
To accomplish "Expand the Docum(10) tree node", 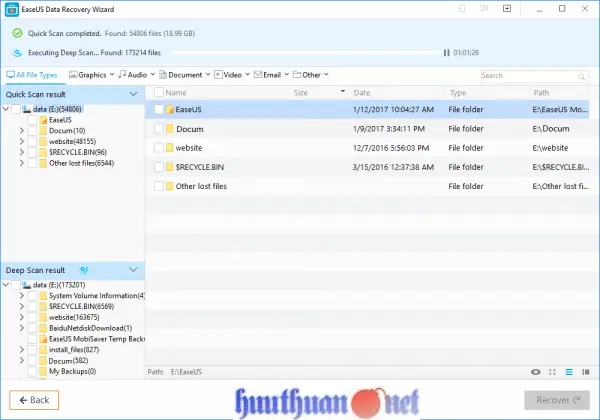I will (21, 131).
